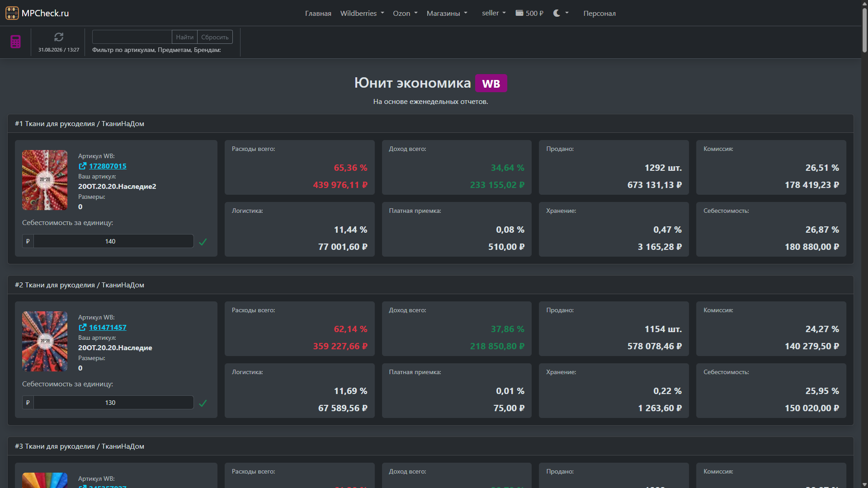The width and height of the screenshot is (868, 488).
Task: Click sold amount 673 131,13 ₽
Action: pos(655,185)
